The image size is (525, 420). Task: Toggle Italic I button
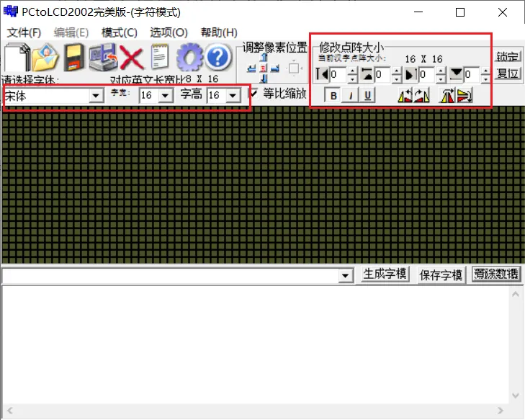click(x=350, y=95)
